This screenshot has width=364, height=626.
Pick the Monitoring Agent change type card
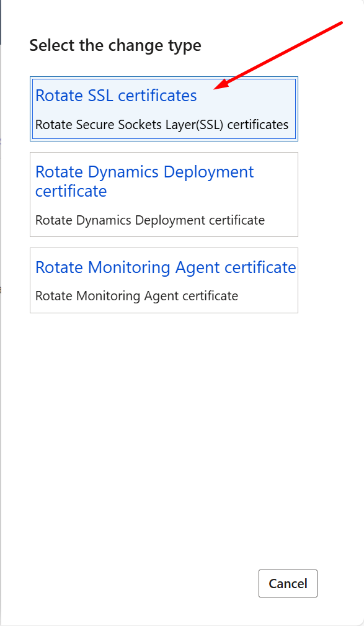[x=164, y=280]
